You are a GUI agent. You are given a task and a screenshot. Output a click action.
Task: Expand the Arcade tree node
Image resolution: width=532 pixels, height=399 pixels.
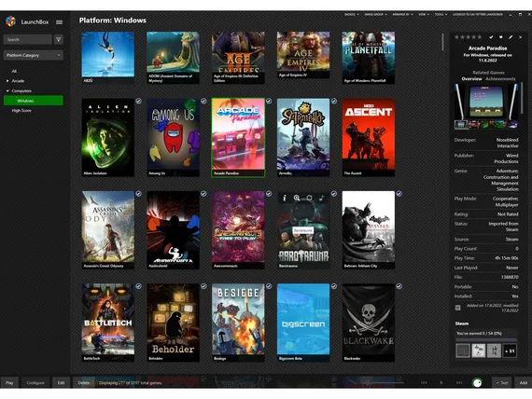coord(7,81)
